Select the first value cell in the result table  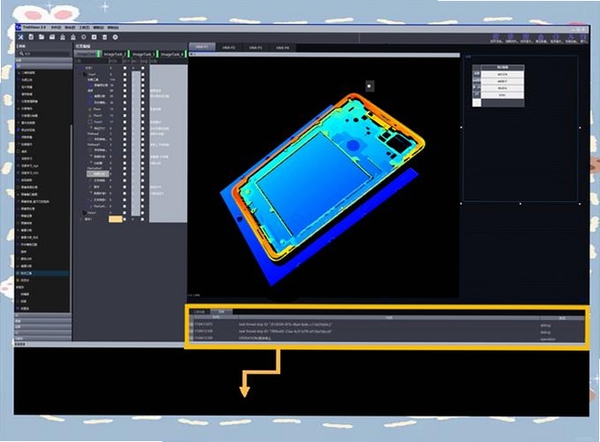[502, 74]
